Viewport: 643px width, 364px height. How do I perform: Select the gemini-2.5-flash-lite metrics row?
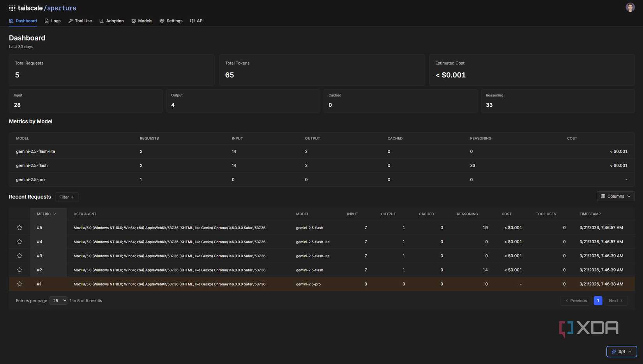click(322, 151)
